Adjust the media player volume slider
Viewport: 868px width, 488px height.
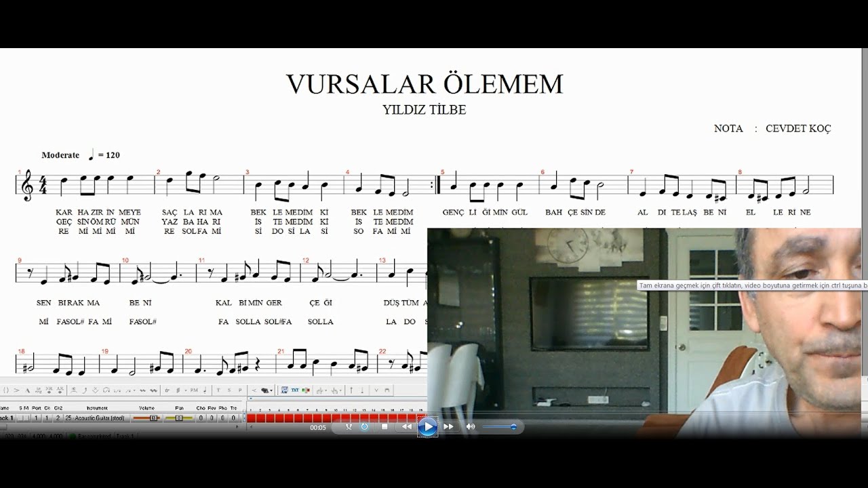tap(500, 426)
